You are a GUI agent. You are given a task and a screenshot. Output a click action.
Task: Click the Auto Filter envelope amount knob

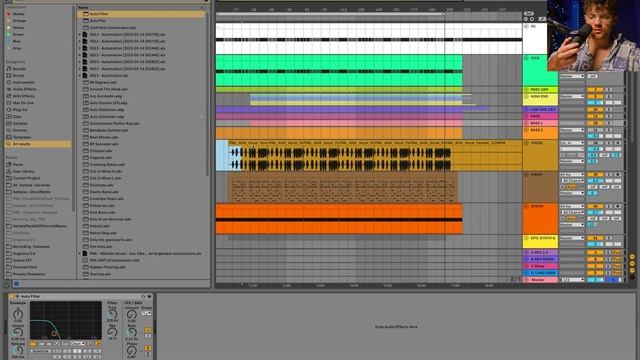[x=18, y=314]
